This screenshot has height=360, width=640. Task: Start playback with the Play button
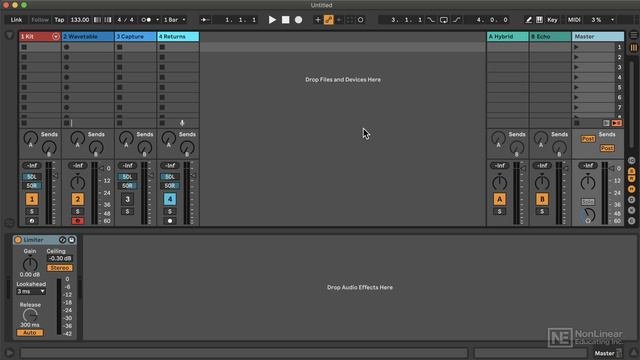coord(272,20)
